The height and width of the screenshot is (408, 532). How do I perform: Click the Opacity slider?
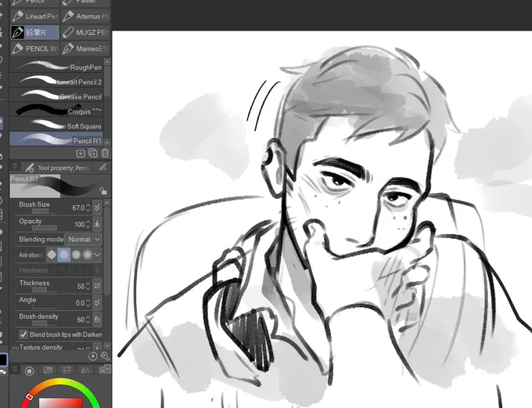(44, 228)
